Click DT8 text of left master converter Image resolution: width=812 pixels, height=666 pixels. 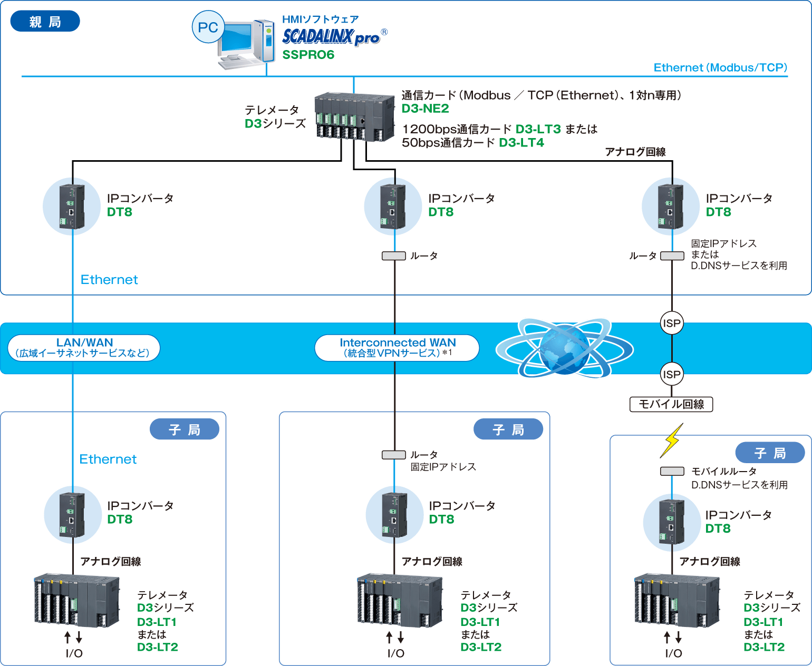click(x=120, y=212)
